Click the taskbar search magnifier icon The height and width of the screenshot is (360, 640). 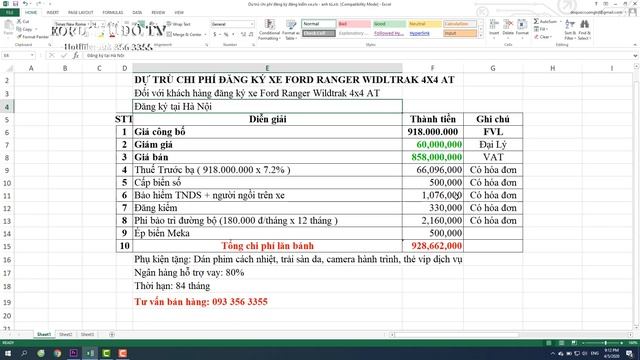point(24,353)
